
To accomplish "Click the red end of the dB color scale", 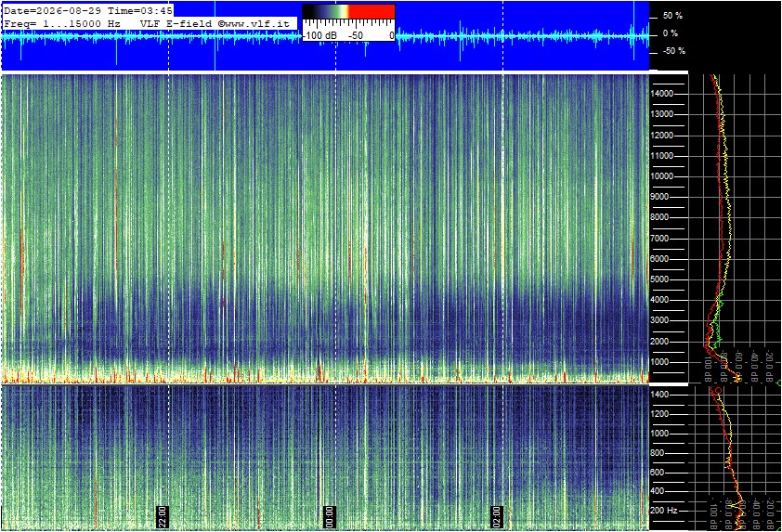I will [x=371, y=11].
